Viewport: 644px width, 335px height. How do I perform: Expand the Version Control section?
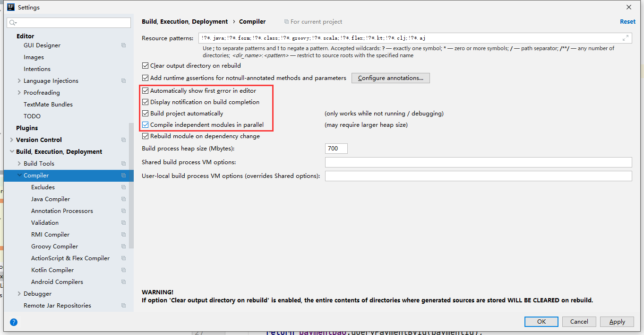point(12,140)
